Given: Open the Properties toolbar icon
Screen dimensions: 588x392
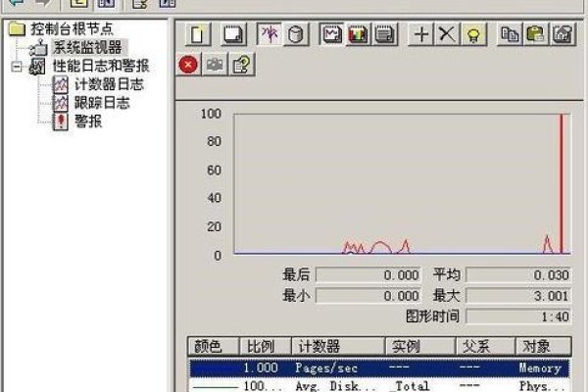Looking at the screenshot, I should (563, 34).
